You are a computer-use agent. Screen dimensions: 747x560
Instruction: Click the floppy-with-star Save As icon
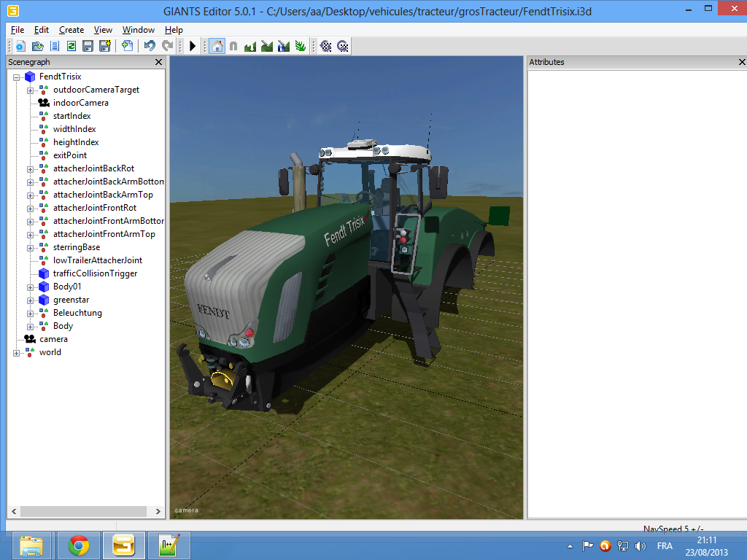point(105,46)
